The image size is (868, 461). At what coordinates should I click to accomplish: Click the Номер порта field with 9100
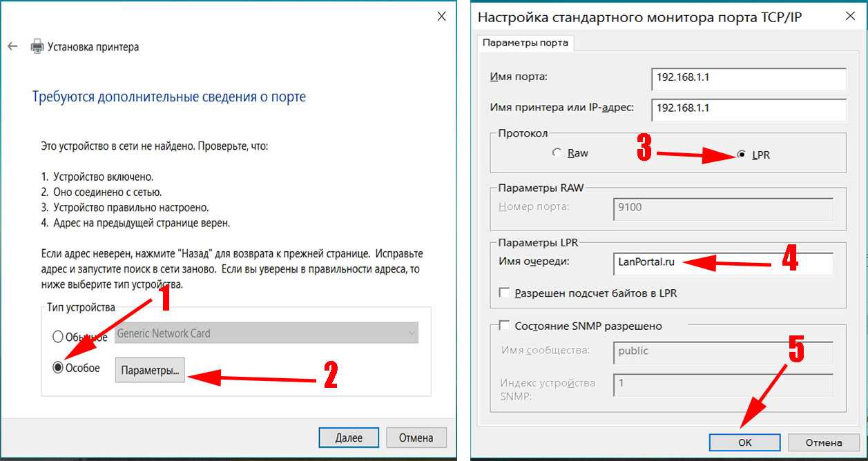pos(723,208)
